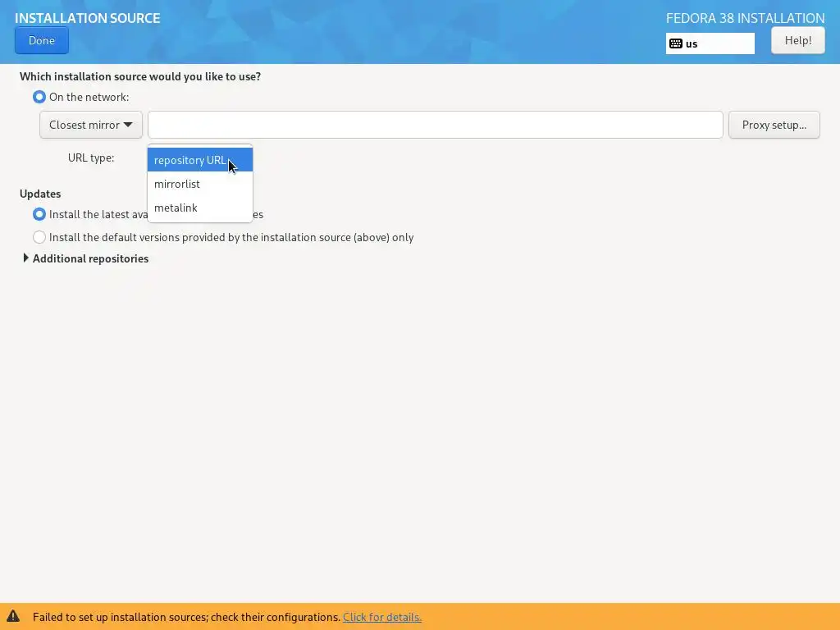Open the Click for details link
The width and height of the screenshot is (840, 630).
click(382, 617)
